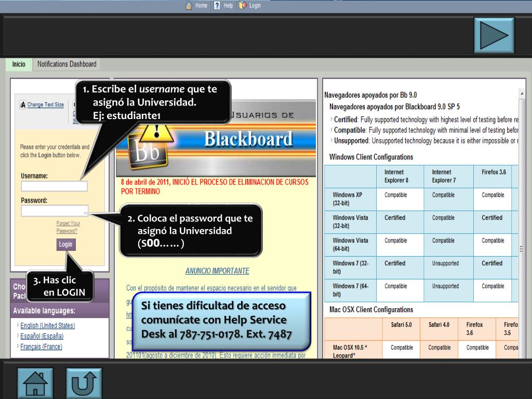Open the ANUNCIO IMPORTANTE link
The height and width of the screenshot is (399, 532).
[x=217, y=271]
